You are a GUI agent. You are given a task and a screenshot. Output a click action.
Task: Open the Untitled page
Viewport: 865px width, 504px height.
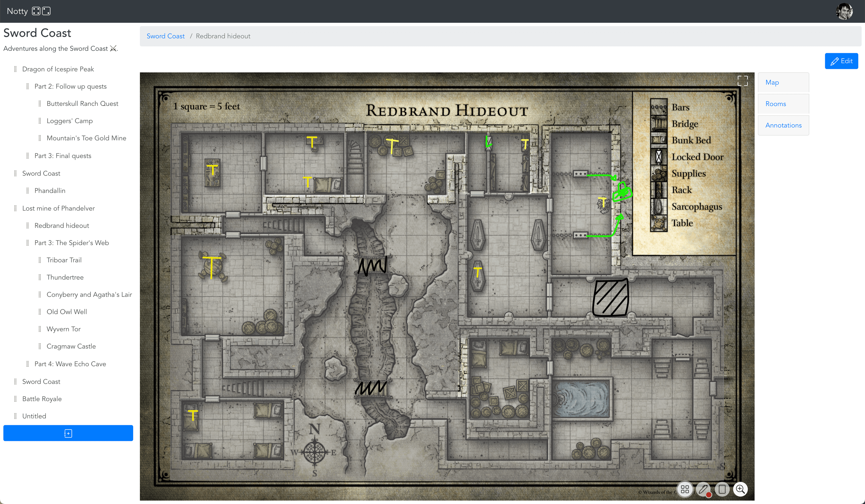[x=34, y=416]
